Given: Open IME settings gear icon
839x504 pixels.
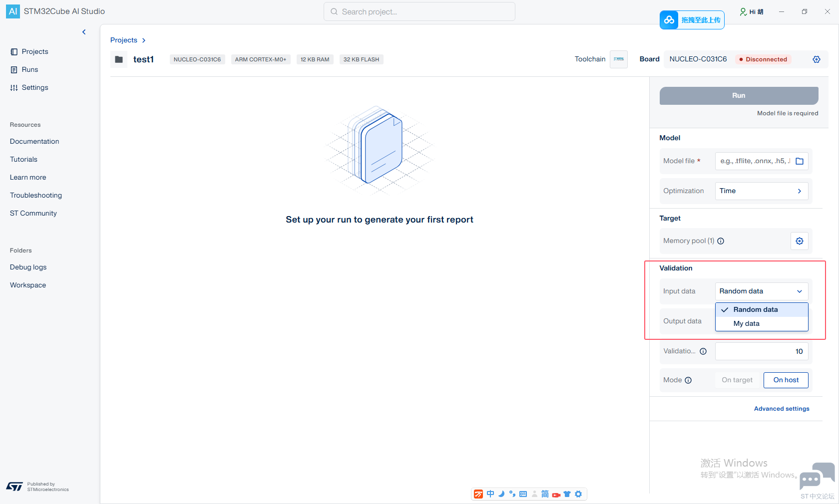Looking at the screenshot, I should [x=578, y=494].
